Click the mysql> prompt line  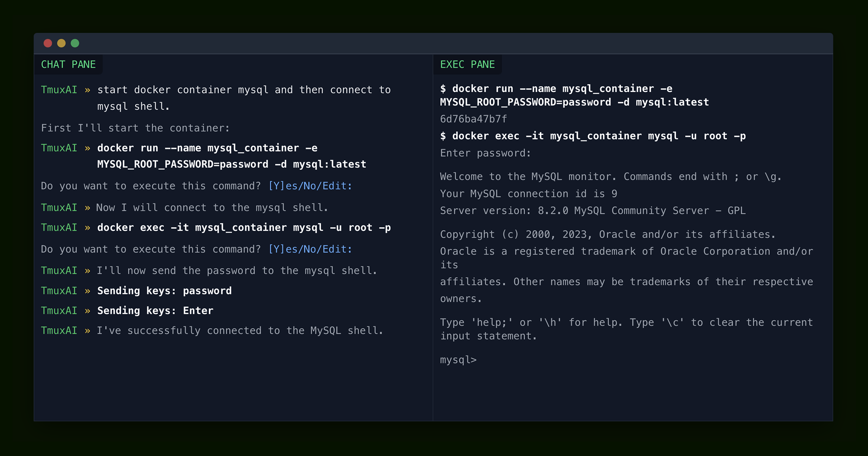click(458, 360)
